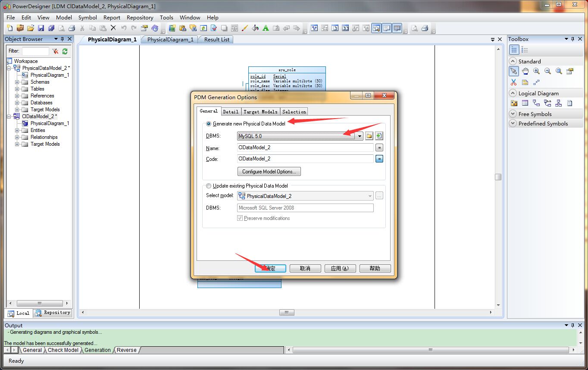Select the scissors Delete tool in Toolbox
Viewport: 588px width, 370px height.
(x=514, y=82)
